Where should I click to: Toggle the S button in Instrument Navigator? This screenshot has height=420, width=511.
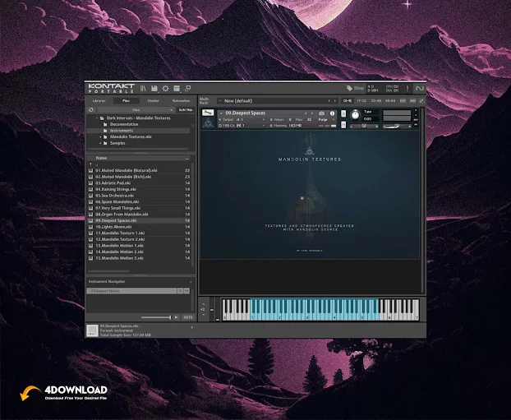(180, 291)
